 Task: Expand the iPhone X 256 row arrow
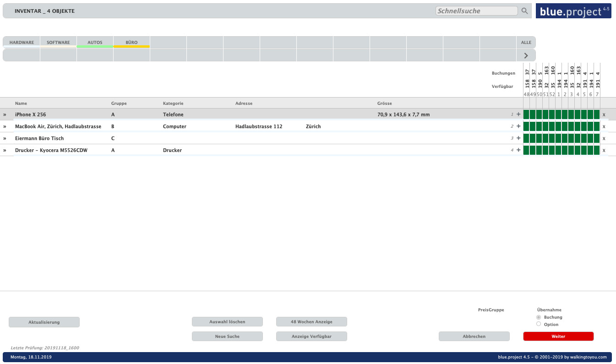coord(5,114)
